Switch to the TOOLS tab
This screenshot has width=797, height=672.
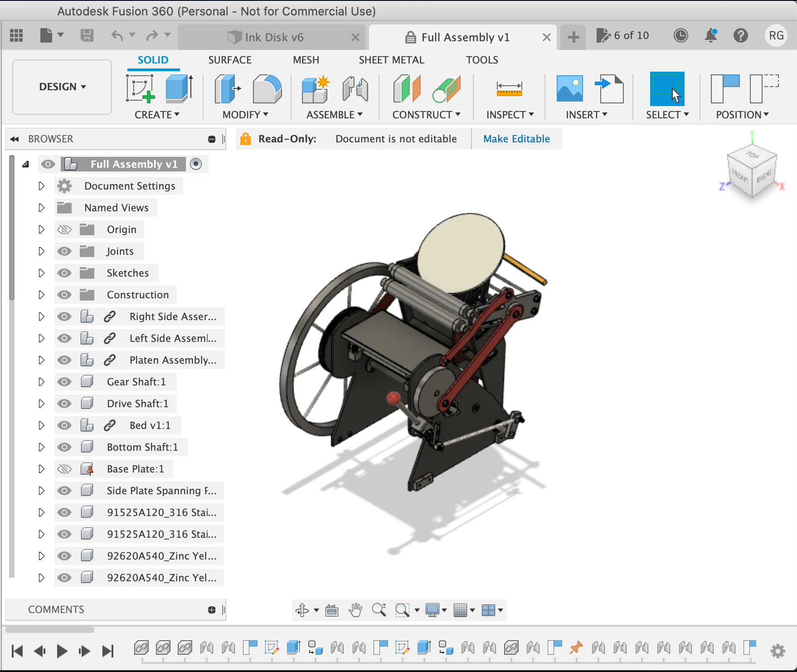[482, 60]
